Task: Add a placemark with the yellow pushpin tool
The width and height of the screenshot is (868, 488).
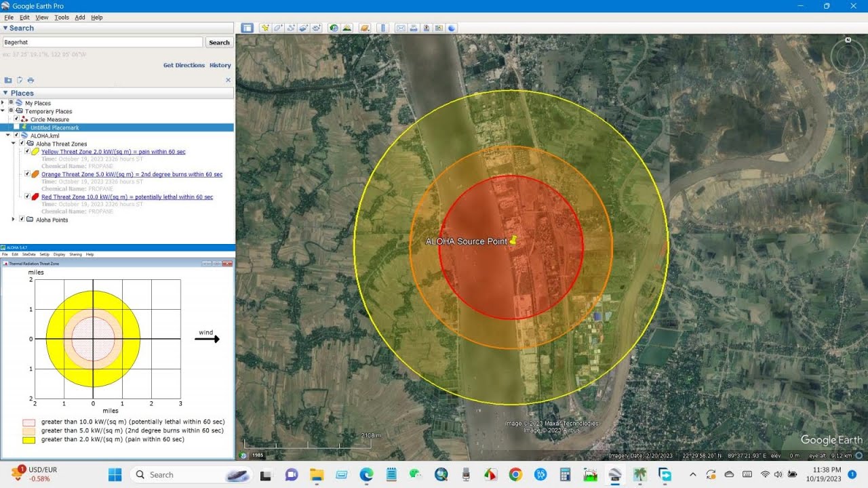Action: (265, 28)
